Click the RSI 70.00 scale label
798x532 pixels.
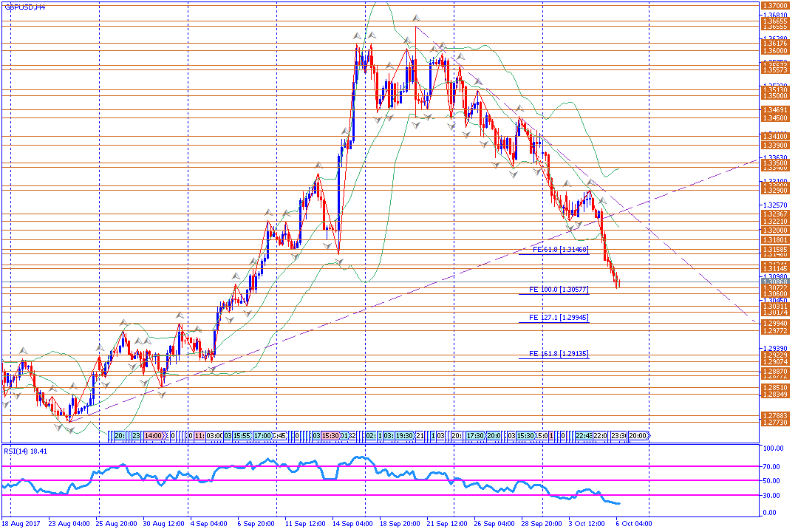click(x=774, y=467)
